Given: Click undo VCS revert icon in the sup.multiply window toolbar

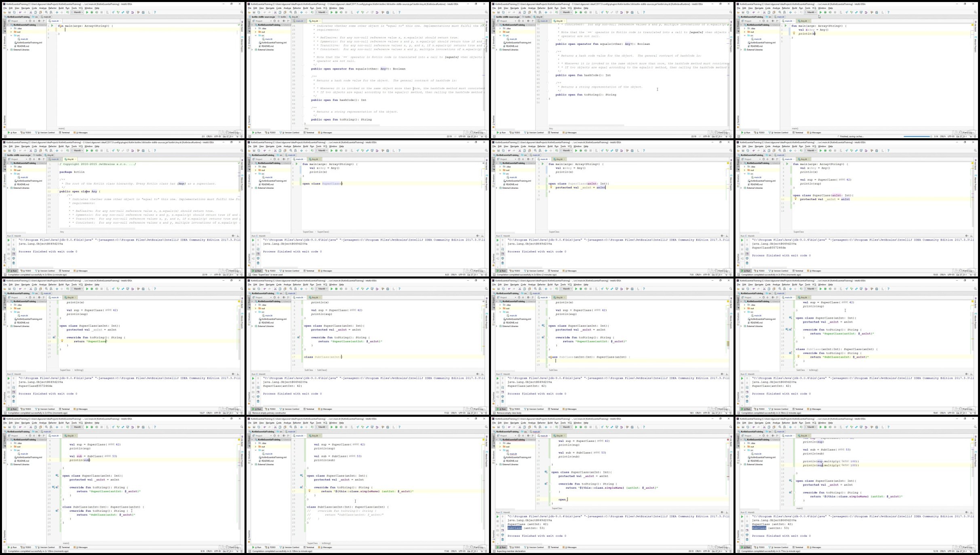Looking at the screenshot, I should point(866,427).
